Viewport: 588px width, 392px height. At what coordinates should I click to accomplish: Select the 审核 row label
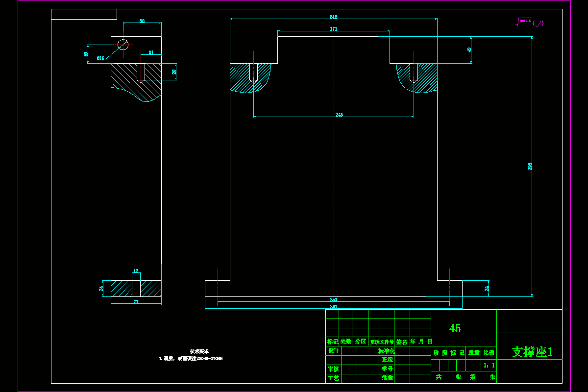tap(333, 368)
